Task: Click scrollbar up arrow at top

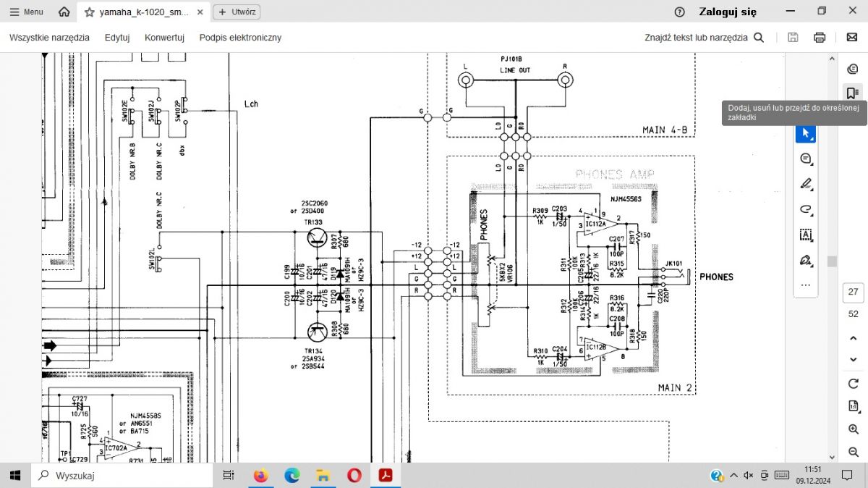Action: coord(832,59)
